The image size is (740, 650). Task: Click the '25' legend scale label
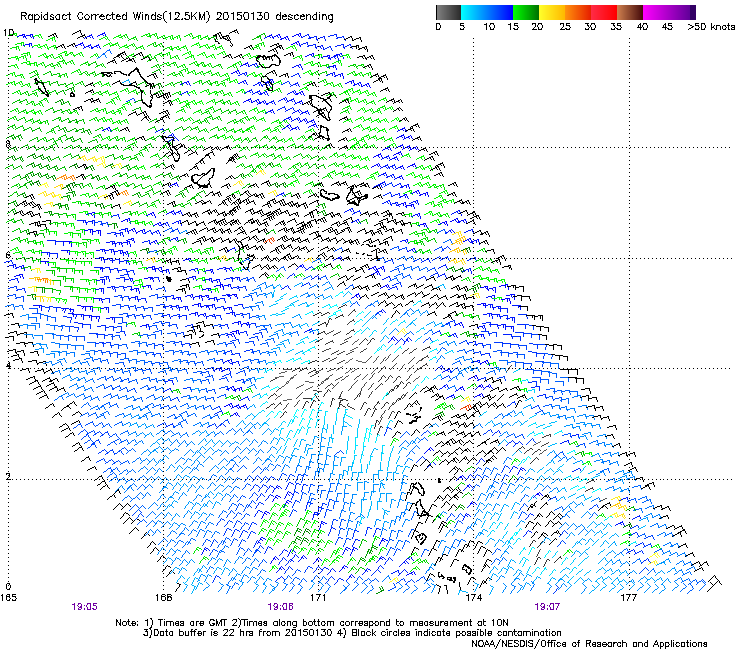coord(565,27)
